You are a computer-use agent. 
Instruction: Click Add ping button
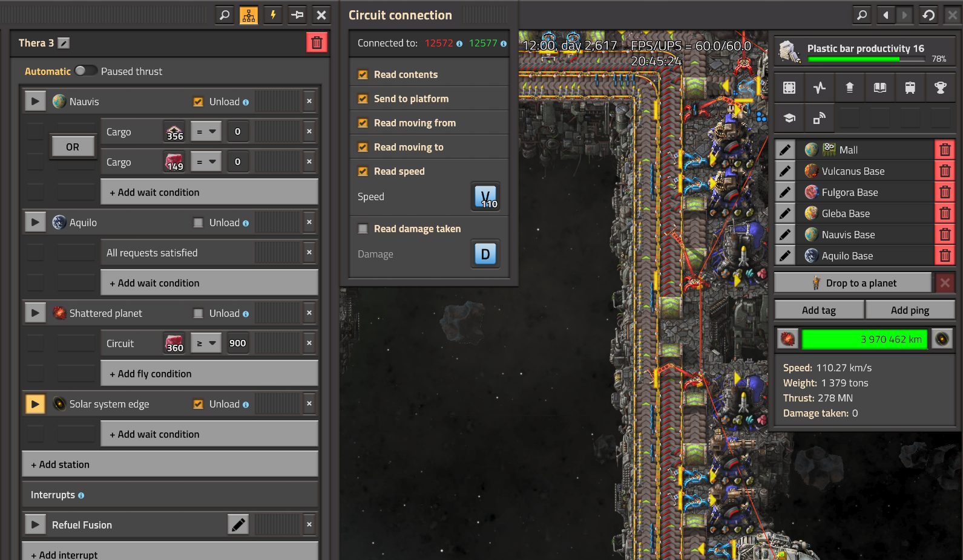pos(910,310)
